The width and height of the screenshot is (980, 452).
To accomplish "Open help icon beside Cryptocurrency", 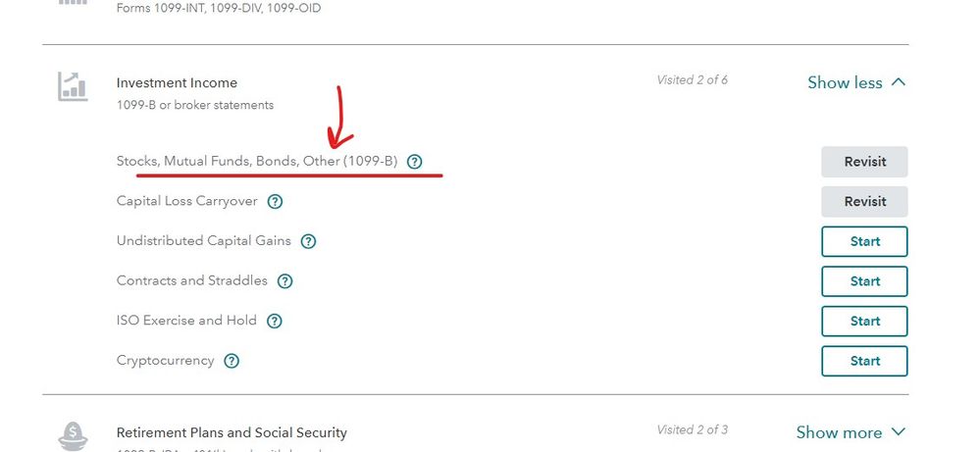I will click(232, 361).
